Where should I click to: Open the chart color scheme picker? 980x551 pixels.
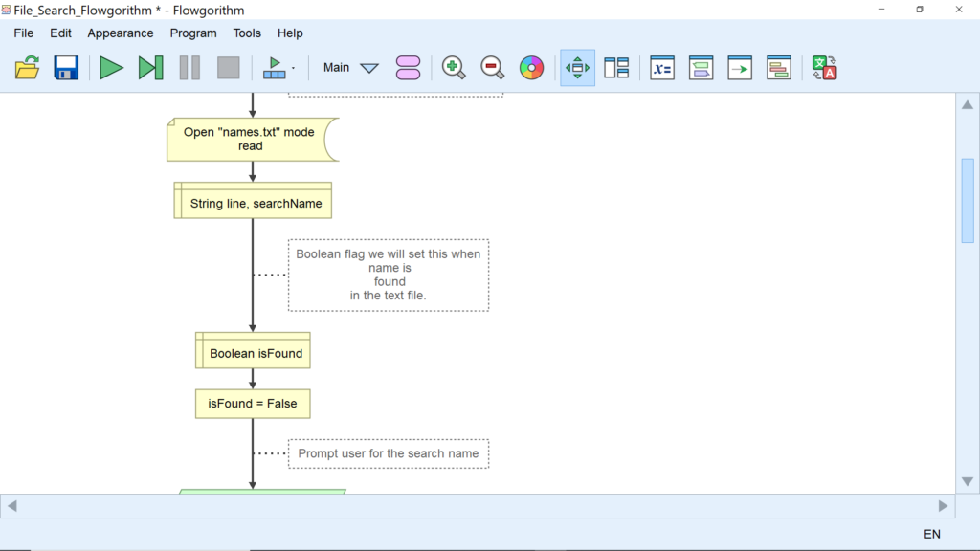click(532, 67)
